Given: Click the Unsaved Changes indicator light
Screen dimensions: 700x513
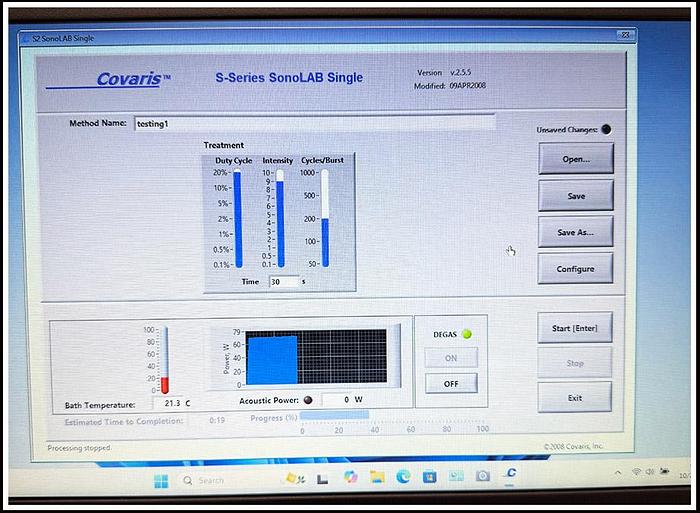Looking at the screenshot, I should pos(606,129).
